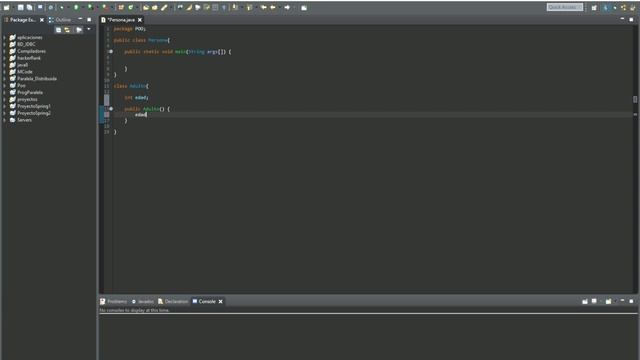The height and width of the screenshot is (360, 640).
Task: Click the Open Type folder icon
Action: [146, 7]
